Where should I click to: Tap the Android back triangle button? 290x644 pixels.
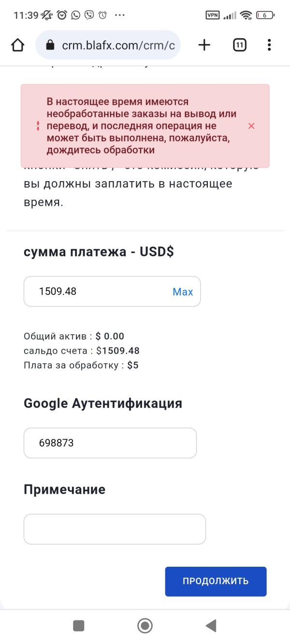[x=211, y=626]
